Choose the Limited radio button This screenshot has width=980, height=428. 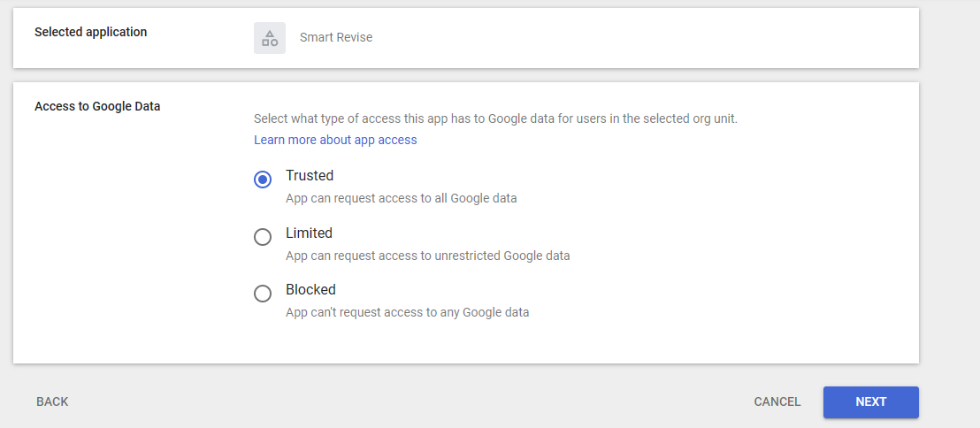click(263, 237)
